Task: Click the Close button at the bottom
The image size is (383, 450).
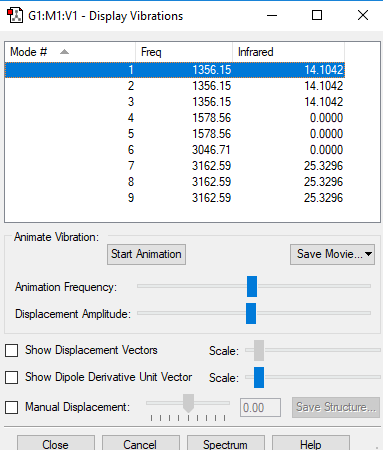Action: pos(56,443)
